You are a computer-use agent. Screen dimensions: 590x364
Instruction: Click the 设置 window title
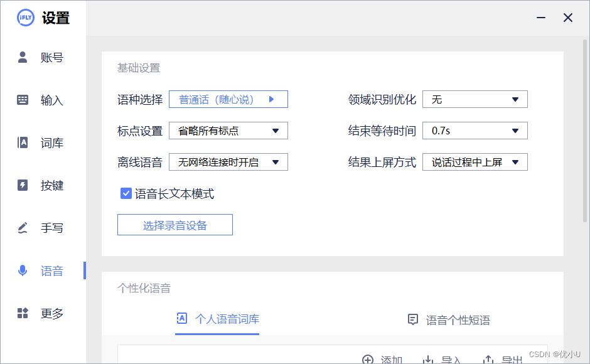click(56, 18)
